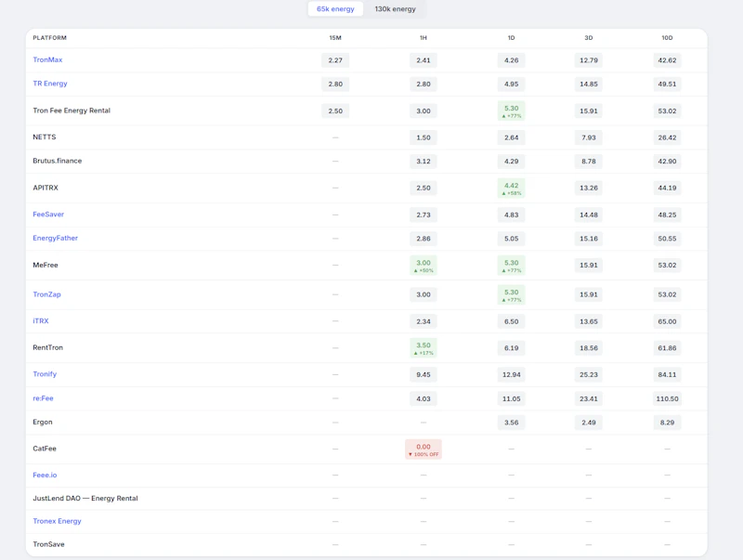Select Tronify 1H price 9.45
This screenshot has height=560, width=743.
(424, 374)
